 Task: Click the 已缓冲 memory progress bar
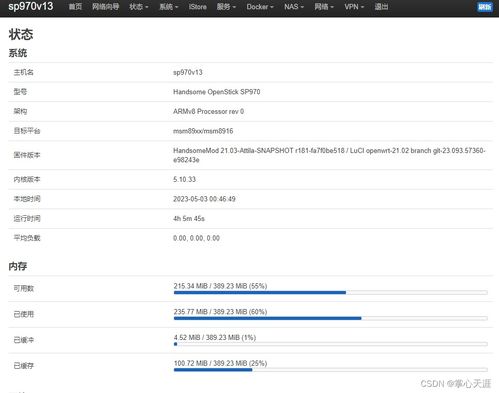[330, 344]
